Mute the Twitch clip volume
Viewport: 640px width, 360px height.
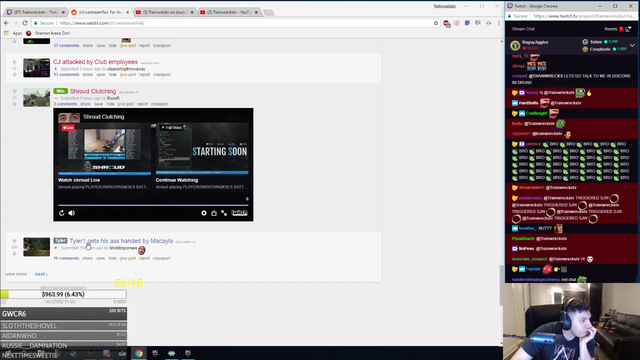click(x=72, y=213)
